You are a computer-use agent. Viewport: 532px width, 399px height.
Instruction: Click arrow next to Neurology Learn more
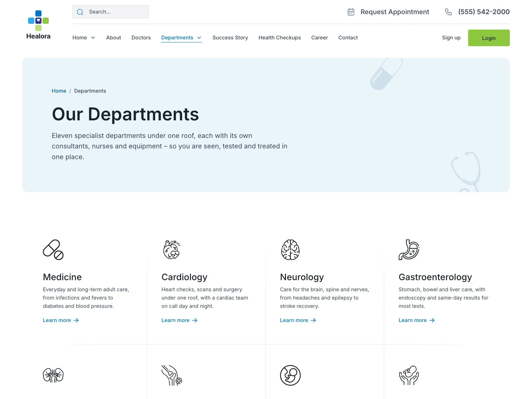coord(313,320)
